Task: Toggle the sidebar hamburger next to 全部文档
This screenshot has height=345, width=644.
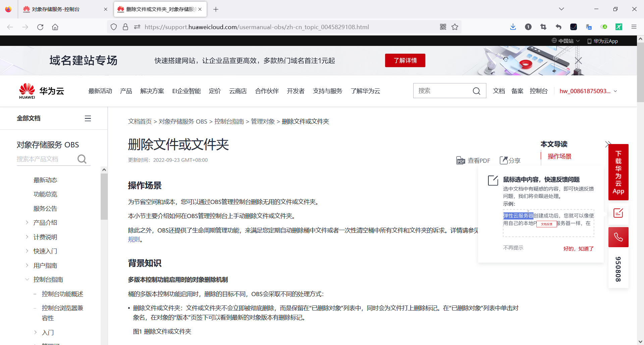Action: point(88,118)
